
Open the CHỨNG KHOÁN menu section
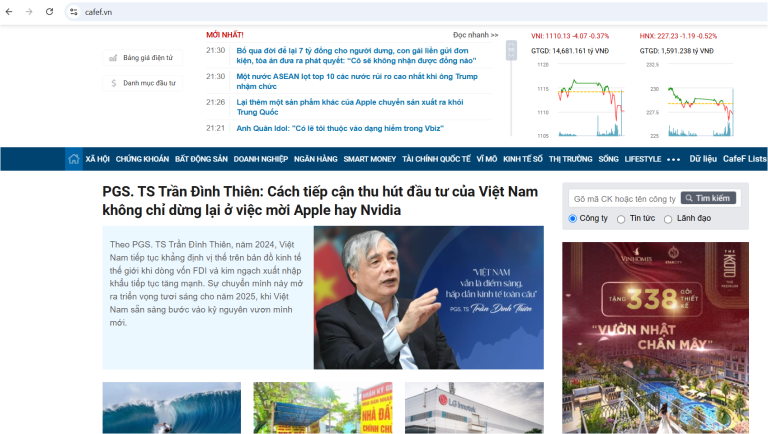[142, 159]
